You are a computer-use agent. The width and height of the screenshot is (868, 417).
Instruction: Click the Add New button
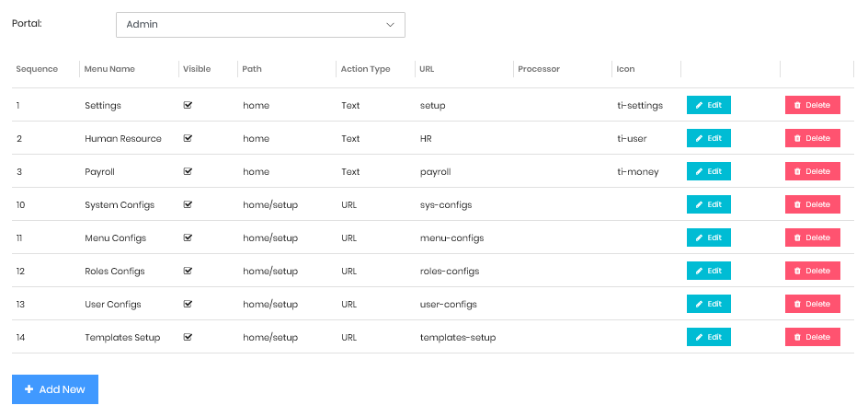55,389
